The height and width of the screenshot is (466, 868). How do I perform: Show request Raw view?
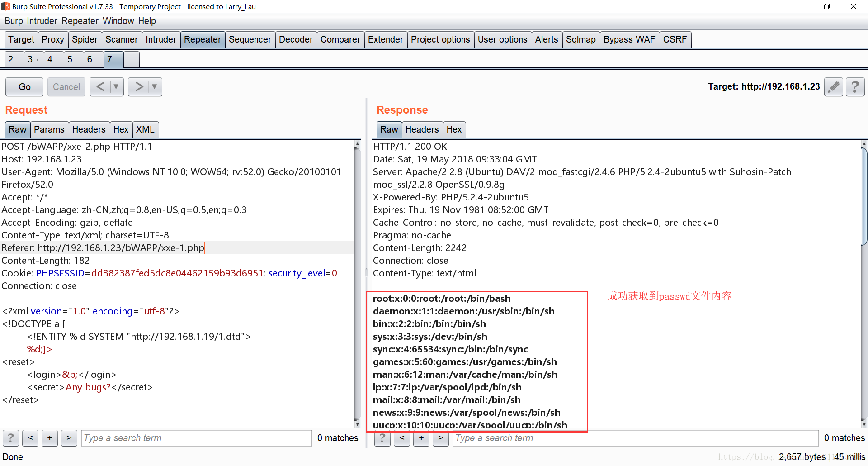tap(18, 129)
